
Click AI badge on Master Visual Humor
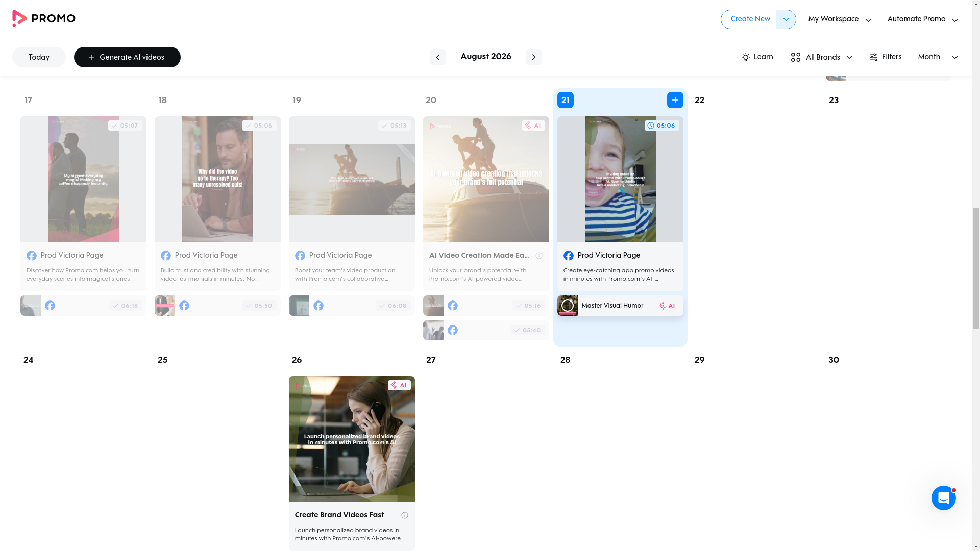click(x=667, y=306)
